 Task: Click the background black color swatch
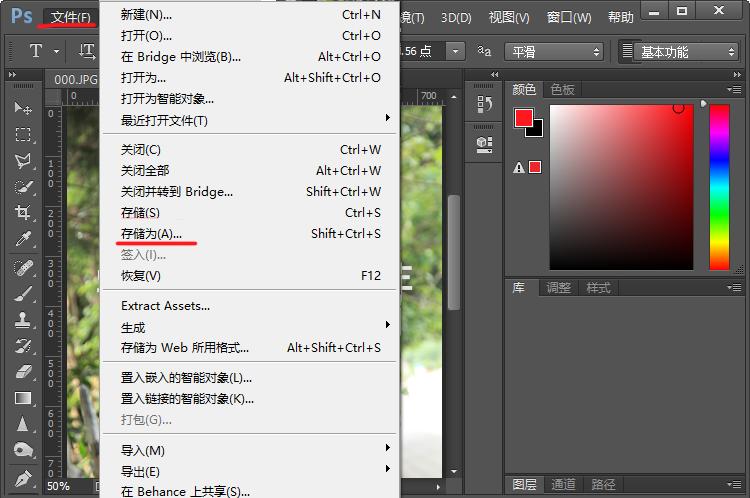click(x=536, y=130)
